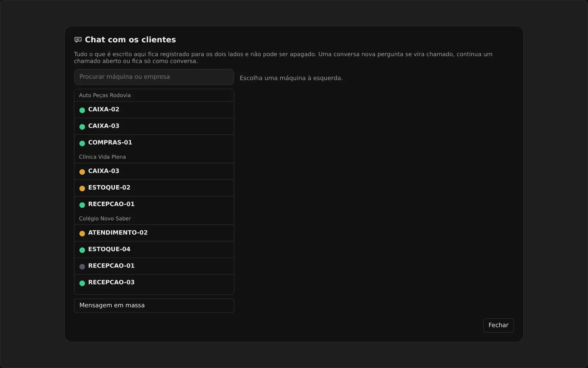588x368 pixels.
Task: Choose the ESTOQUE-04 machine
Action: click(x=154, y=250)
